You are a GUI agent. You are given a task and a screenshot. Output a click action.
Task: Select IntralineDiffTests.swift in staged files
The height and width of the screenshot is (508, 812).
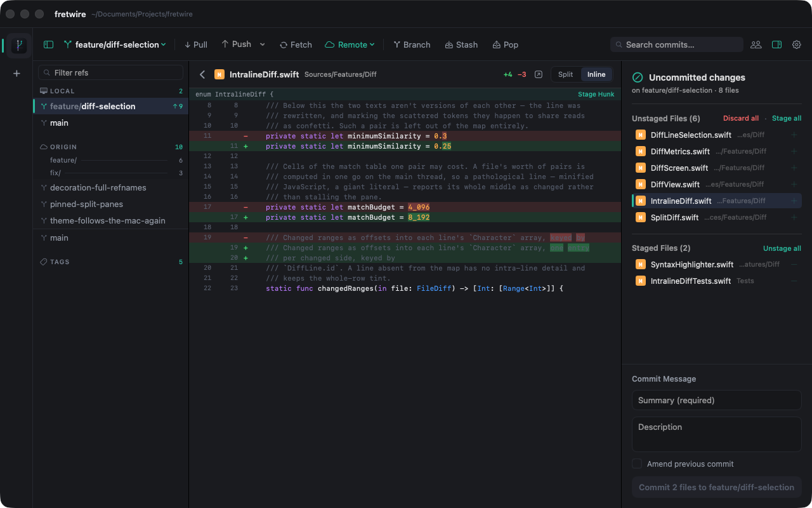[716, 281]
